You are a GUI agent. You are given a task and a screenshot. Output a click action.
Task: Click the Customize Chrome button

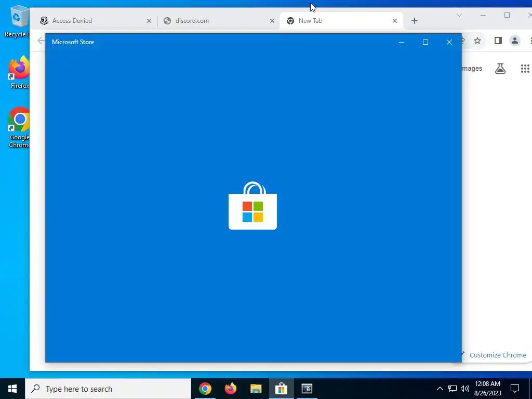[495, 355]
